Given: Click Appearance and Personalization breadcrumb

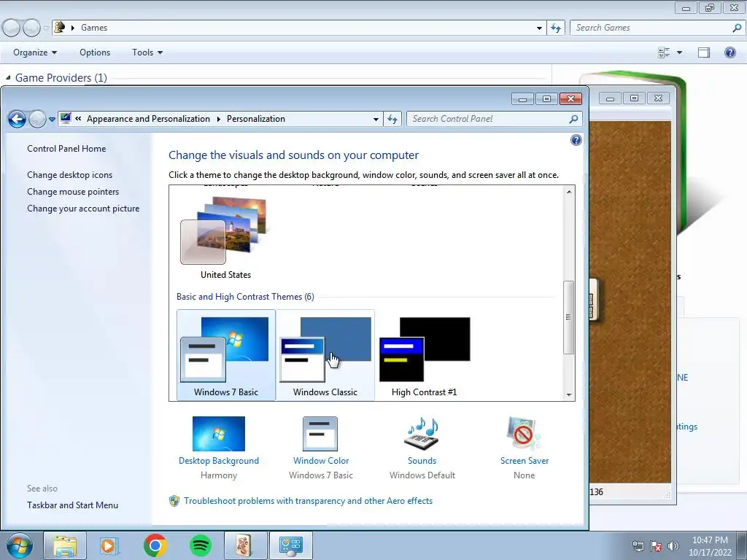Looking at the screenshot, I should (148, 119).
